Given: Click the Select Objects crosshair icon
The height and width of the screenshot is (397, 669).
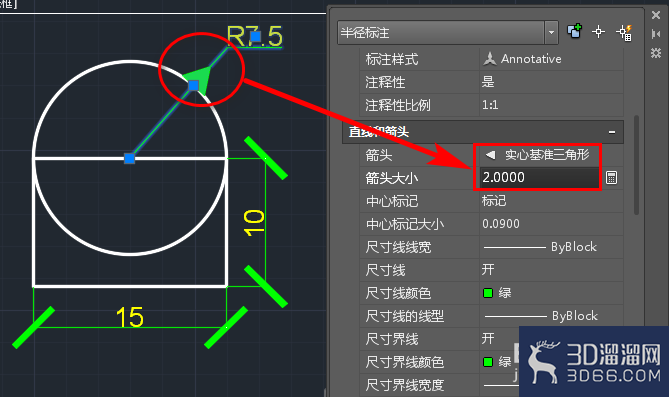Looking at the screenshot, I should pos(599,32).
